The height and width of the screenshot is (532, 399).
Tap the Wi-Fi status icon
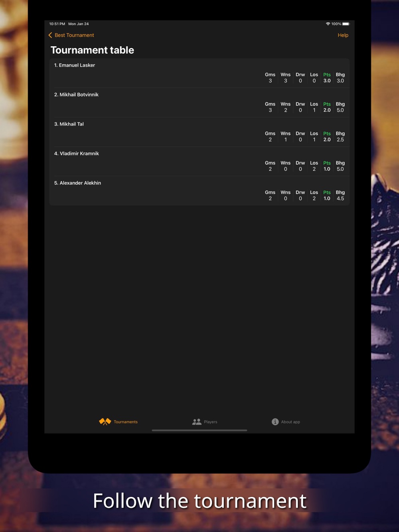point(328,24)
